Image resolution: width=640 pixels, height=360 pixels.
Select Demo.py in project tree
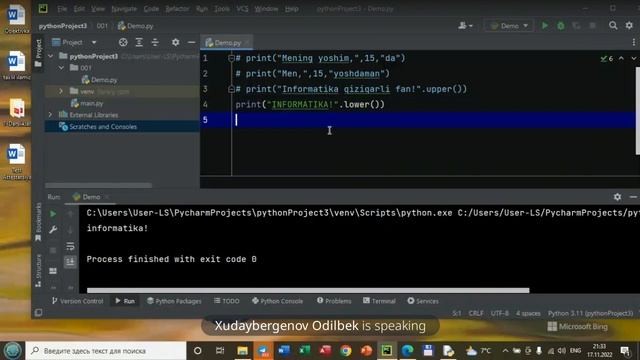(x=99, y=80)
